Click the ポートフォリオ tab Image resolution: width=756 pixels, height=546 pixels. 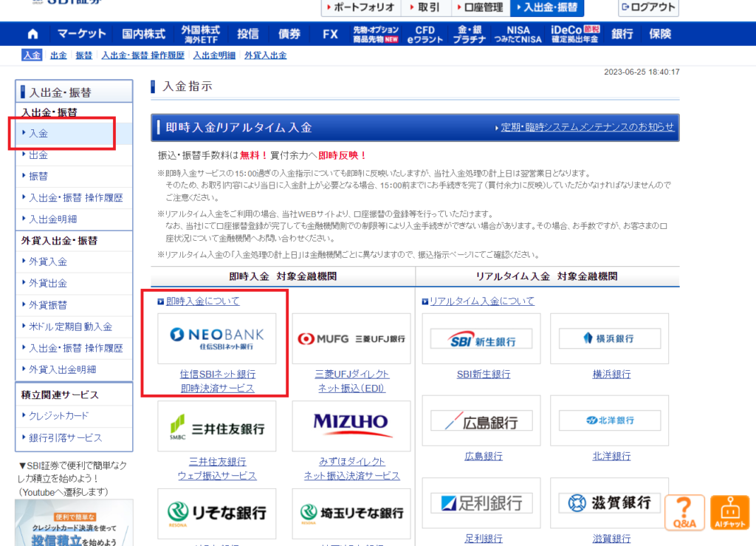click(361, 7)
